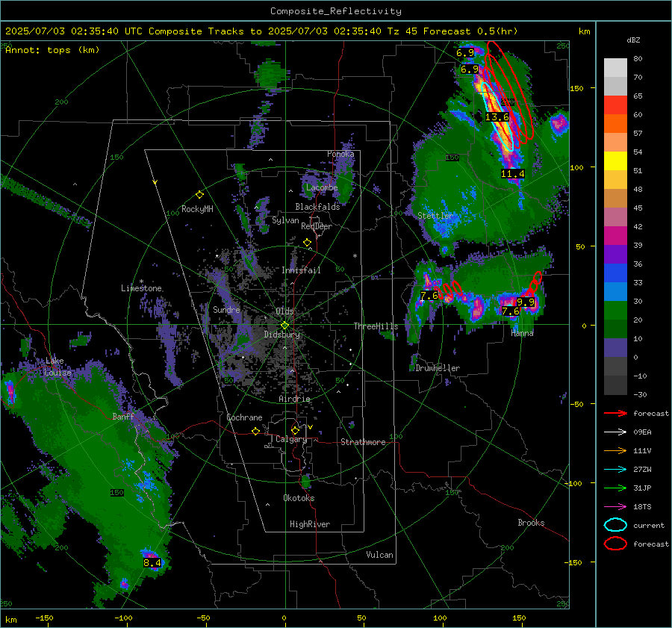Select the bright yellow 54 dBZ swatch
Screen dimensions: 672x628
(x=615, y=161)
